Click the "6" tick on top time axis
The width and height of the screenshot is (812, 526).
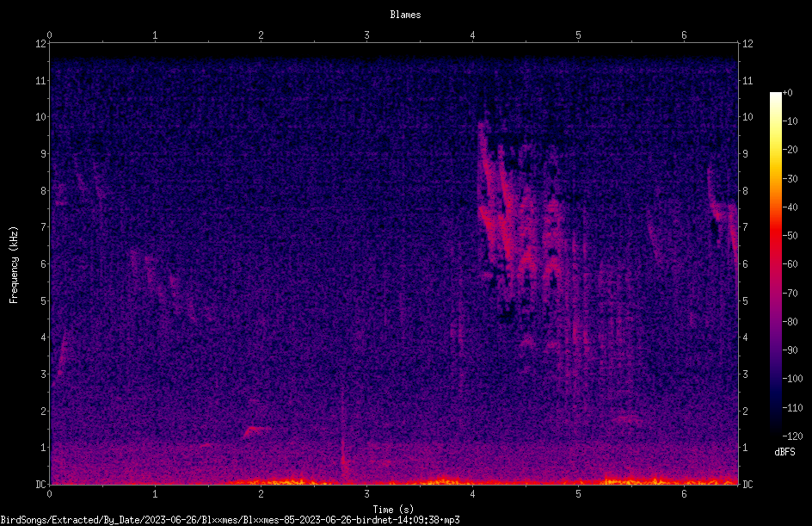click(684, 34)
